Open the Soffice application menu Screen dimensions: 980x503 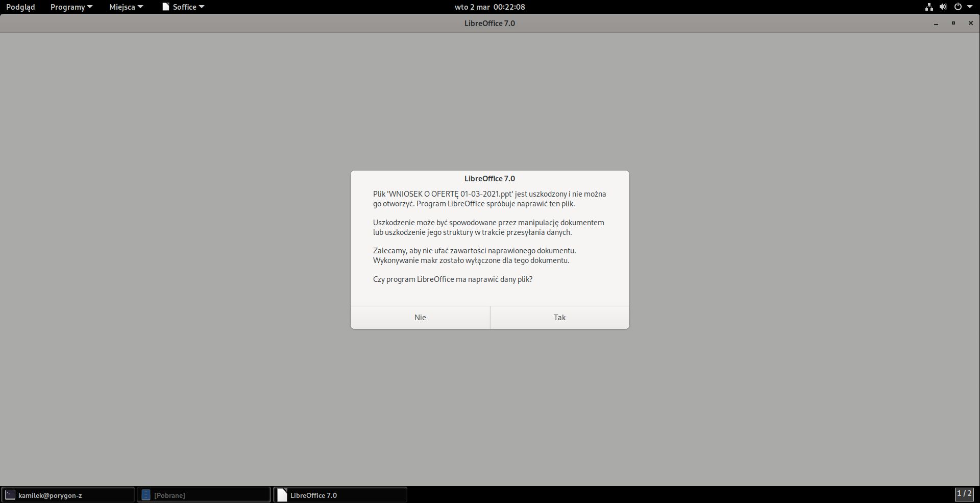coord(183,7)
